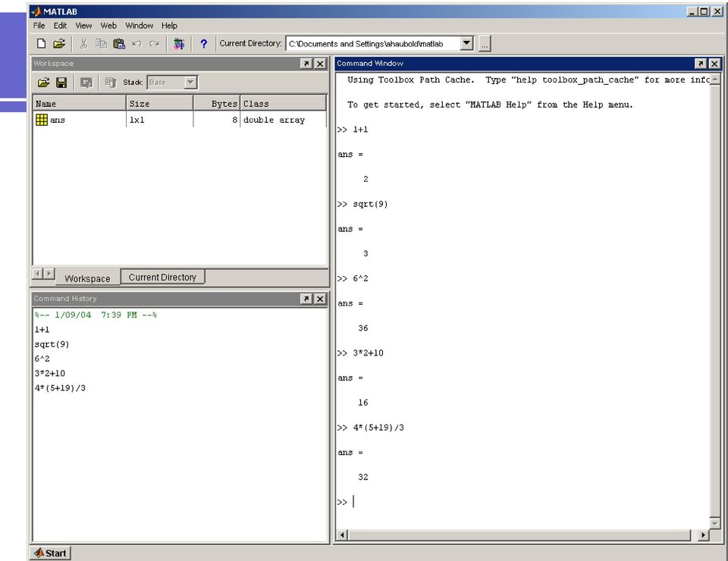Paste from clipboard using the toolbar icon

tap(119, 44)
